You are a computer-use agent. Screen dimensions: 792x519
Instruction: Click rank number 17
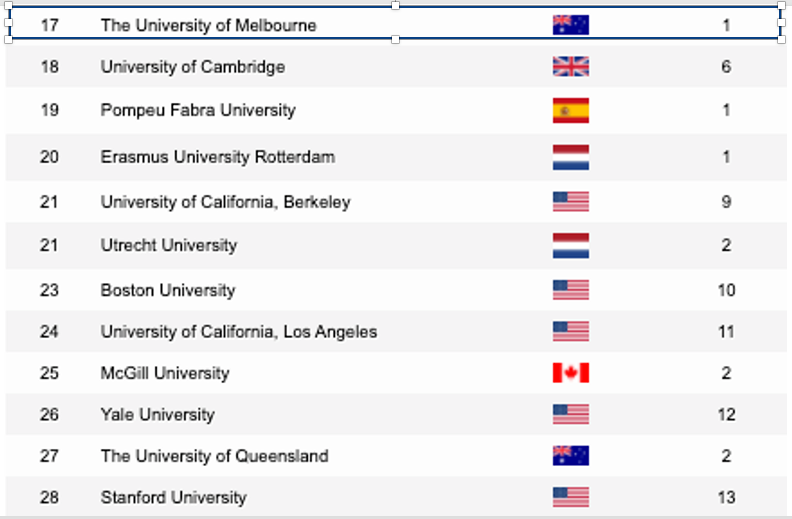click(50, 25)
